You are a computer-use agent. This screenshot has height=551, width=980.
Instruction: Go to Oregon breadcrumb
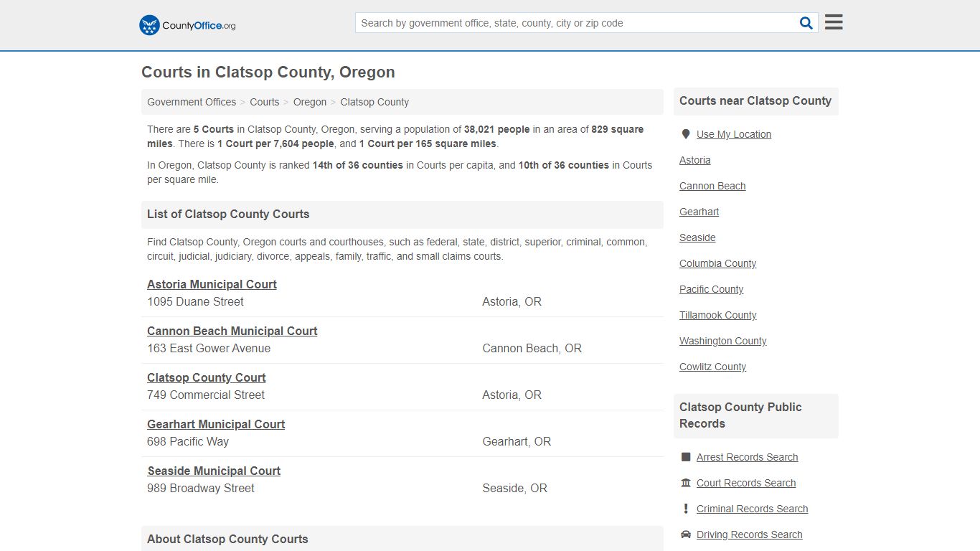tap(310, 102)
